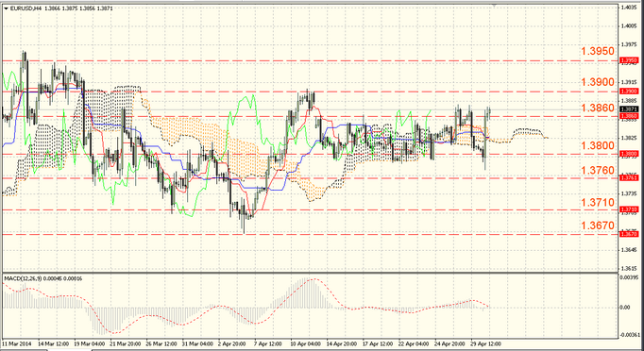Click the 22 Apr 04:00 time label

tap(414, 343)
